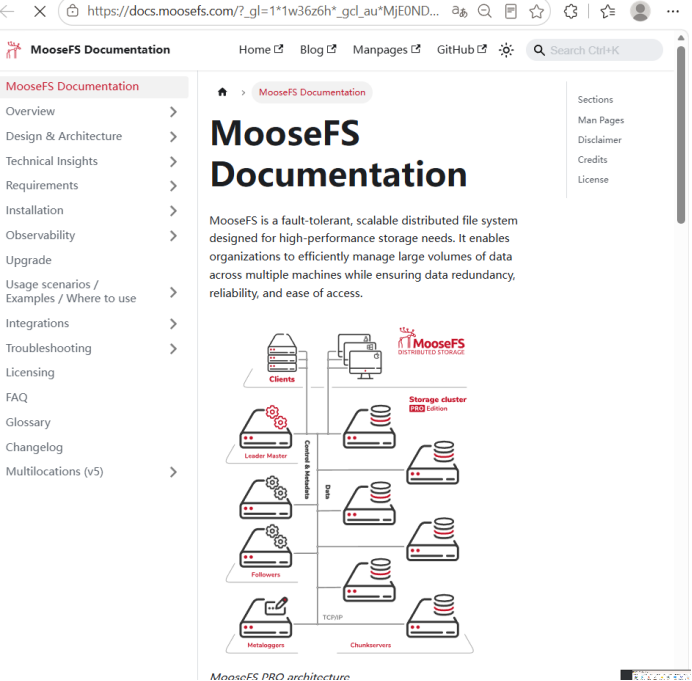Click MooseFS Documentation breadcrumb pill

coord(312,92)
